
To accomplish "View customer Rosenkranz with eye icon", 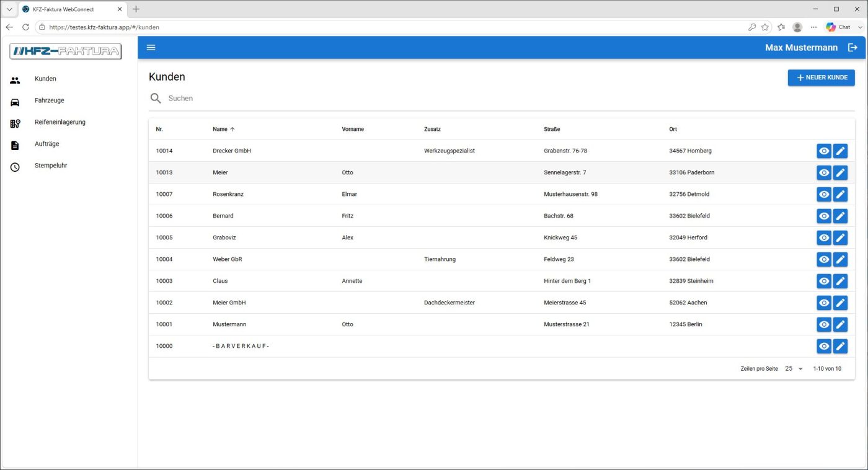I will pyautogui.click(x=824, y=194).
